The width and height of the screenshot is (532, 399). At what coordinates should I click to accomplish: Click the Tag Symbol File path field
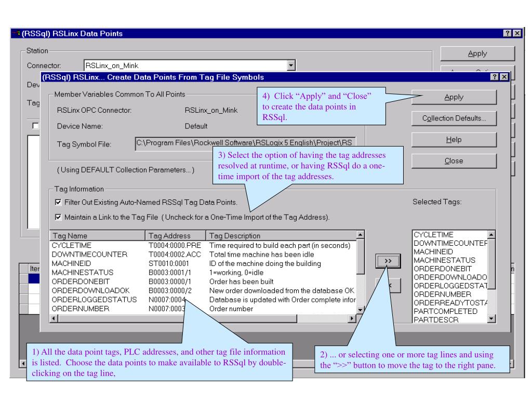click(245, 143)
